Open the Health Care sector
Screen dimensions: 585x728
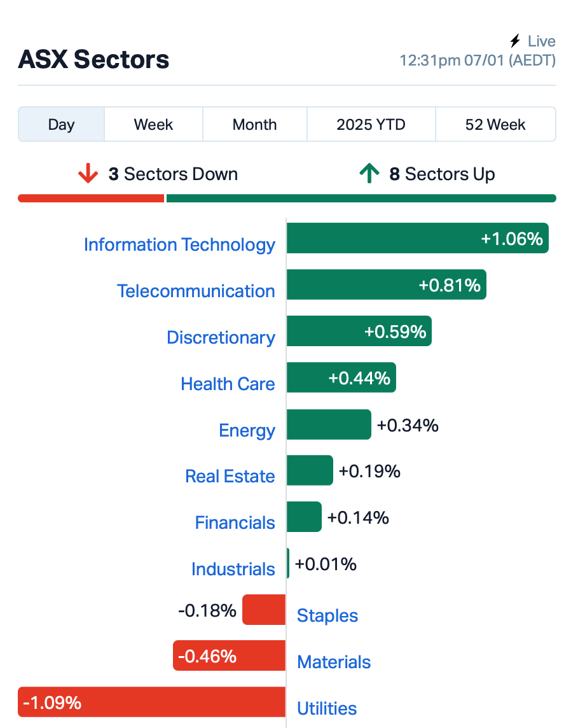pyautogui.click(x=228, y=384)
